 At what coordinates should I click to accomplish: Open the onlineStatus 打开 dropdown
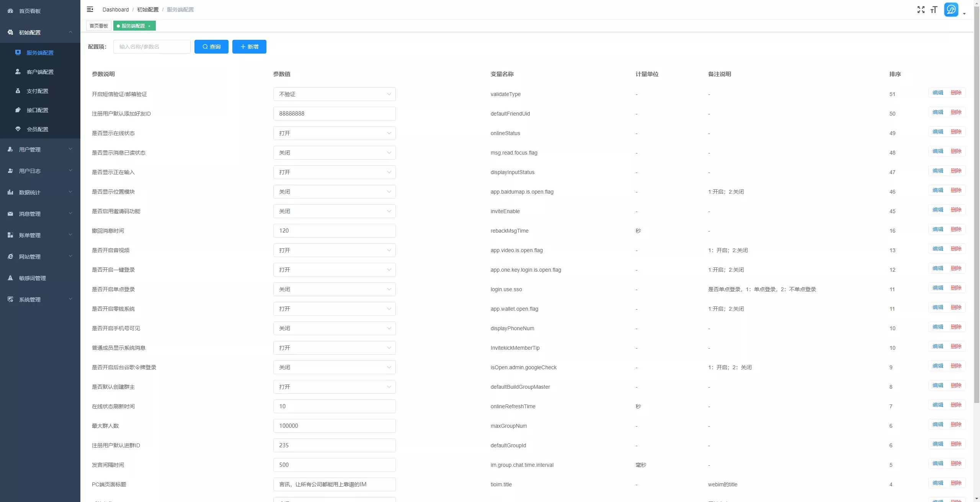coord(334,133)
